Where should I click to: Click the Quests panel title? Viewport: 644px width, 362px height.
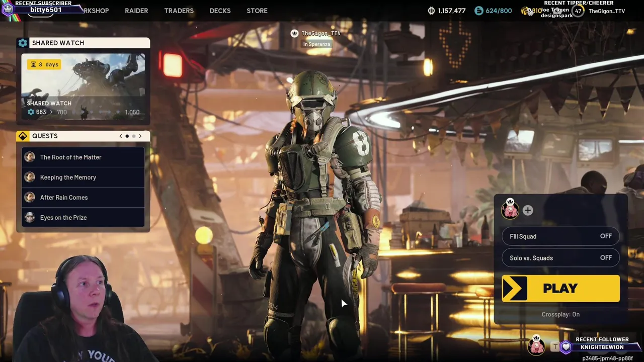click(45, 136)
